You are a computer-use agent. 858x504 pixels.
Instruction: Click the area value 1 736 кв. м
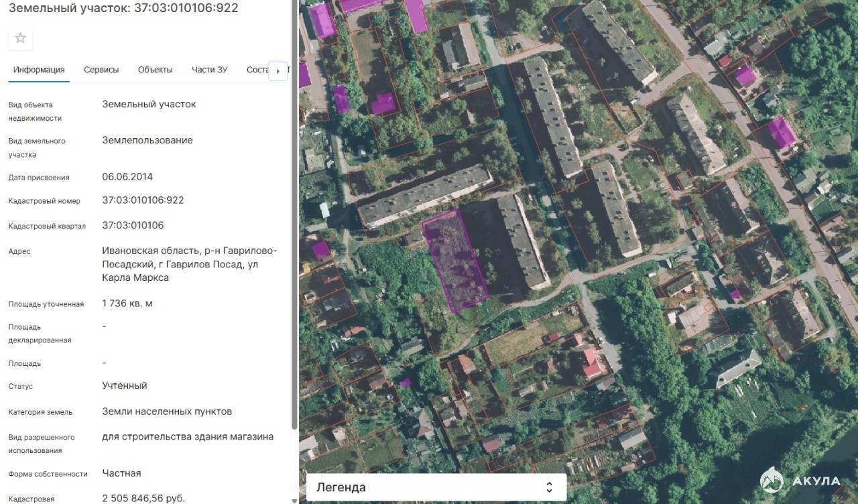[127, 304]
